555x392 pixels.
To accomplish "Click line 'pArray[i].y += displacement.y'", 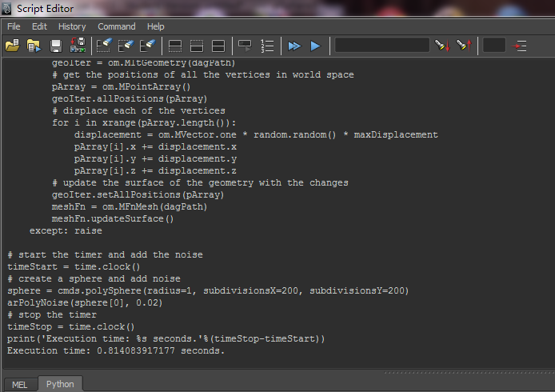I will point(155,159).
